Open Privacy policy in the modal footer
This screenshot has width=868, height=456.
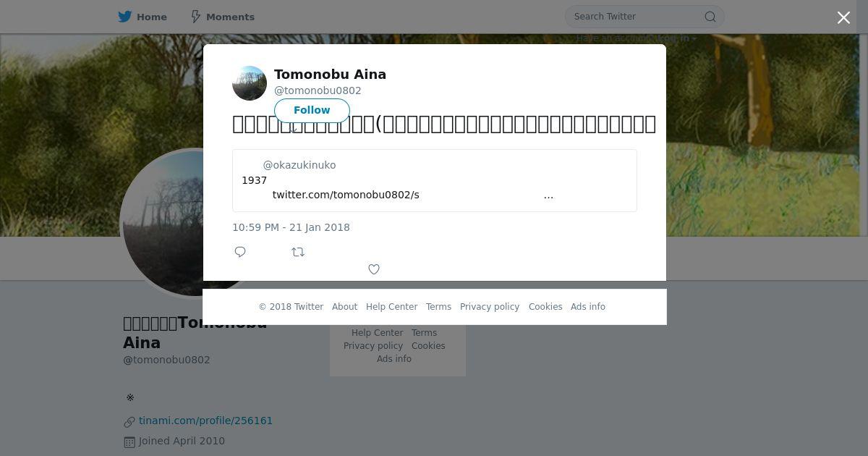[x=490, y=307]
